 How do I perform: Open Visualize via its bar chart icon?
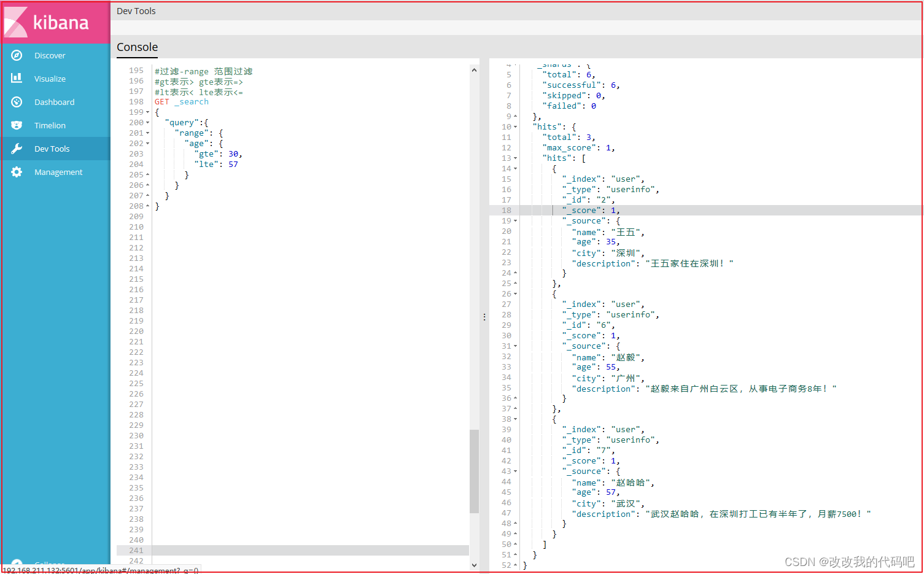pos(17,79)
